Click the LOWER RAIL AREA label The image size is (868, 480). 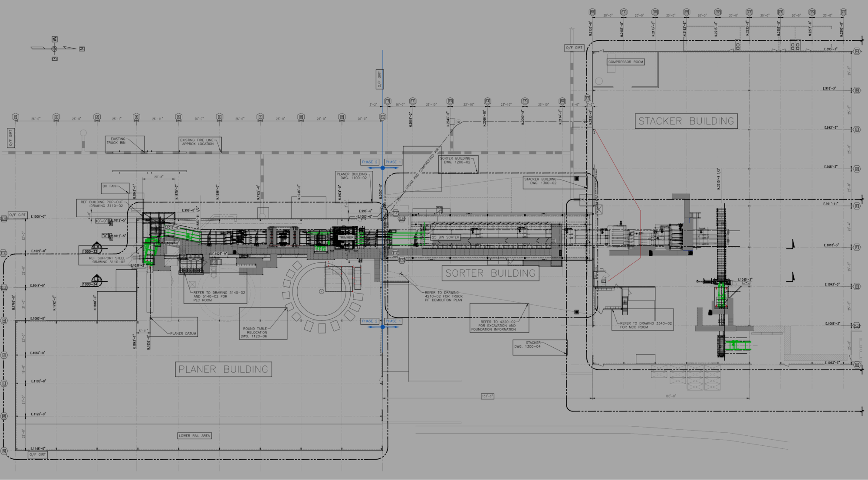195,435
